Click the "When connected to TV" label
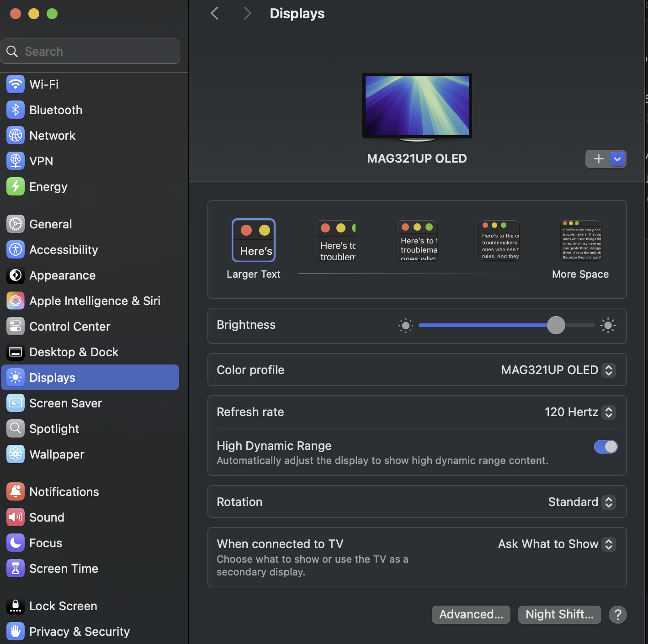The image size is (648, 644). point(280,544)
